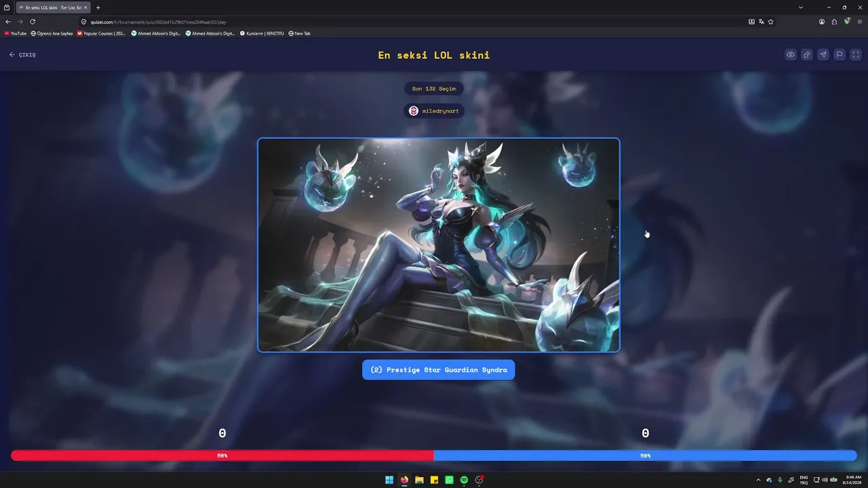Image resolution: width=868 pixels, height=488 pixels.
Task: Open Windows Start menu
Action: coord(389,480)
